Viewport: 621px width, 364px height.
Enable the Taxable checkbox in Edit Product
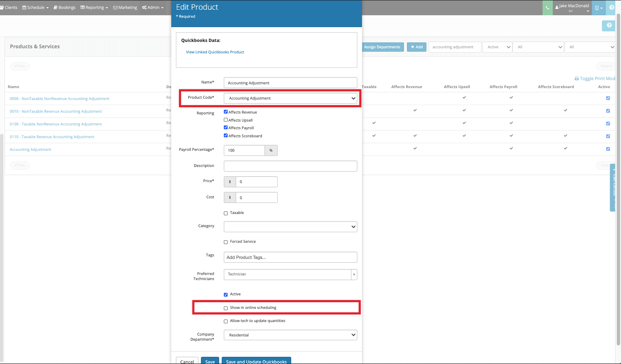pos(226,213)
